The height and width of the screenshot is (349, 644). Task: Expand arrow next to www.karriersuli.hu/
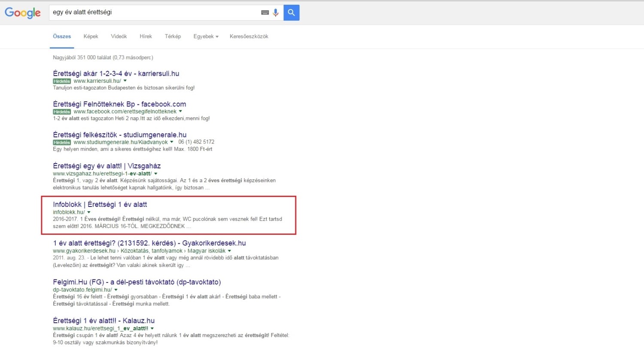click(x=125, y=81)
